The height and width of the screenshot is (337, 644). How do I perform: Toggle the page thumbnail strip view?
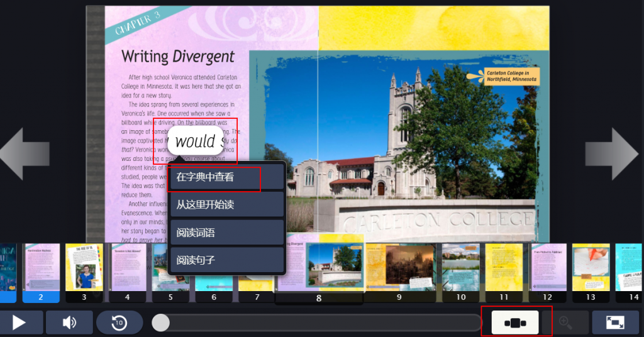(x=515, y=323)
